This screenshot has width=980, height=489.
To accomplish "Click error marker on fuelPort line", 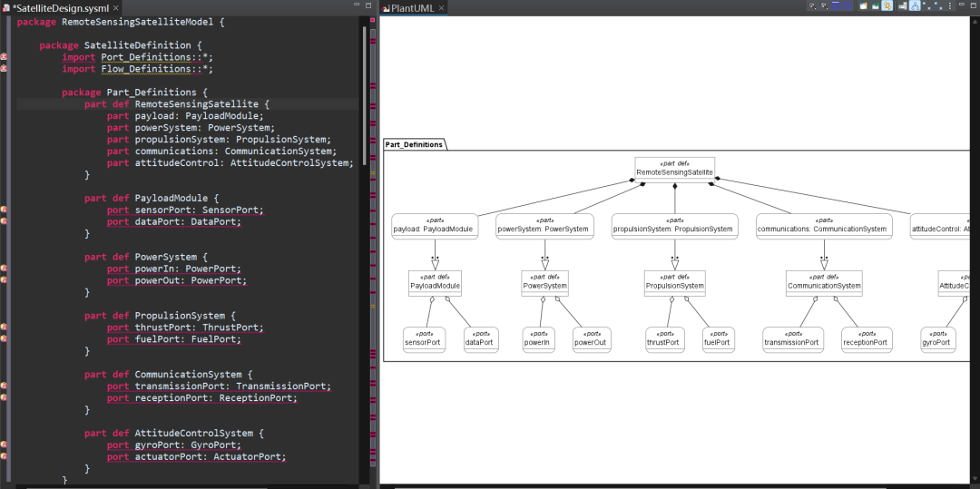I will coord(4,338).
